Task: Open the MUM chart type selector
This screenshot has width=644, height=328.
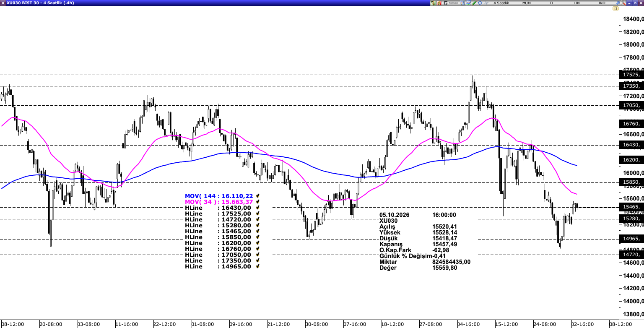Action: coord(527,3)
